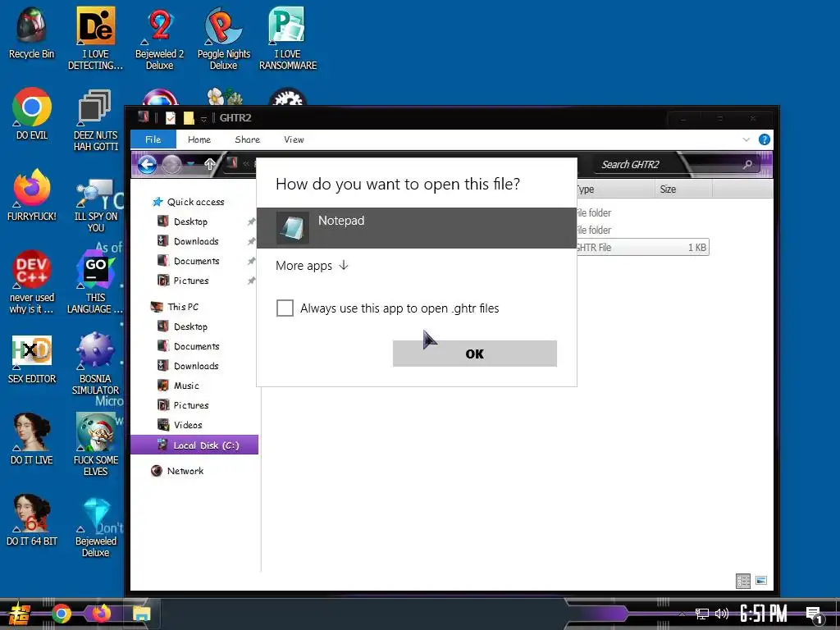
Task: Open the 'DO IT LIVE' desktop icon
Action: [x=32, y=438]
